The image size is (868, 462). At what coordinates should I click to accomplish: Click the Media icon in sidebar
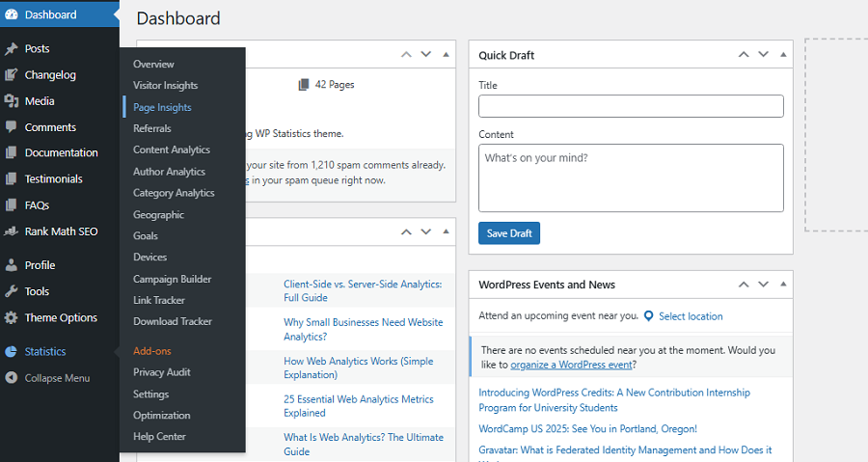click(12, 101)
